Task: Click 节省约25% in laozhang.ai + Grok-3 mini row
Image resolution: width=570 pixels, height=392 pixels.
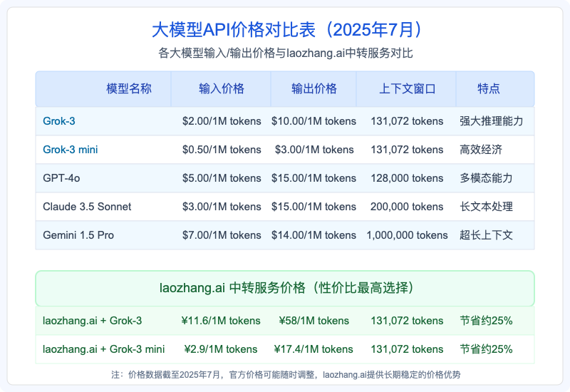Action: tap(486, 349)
